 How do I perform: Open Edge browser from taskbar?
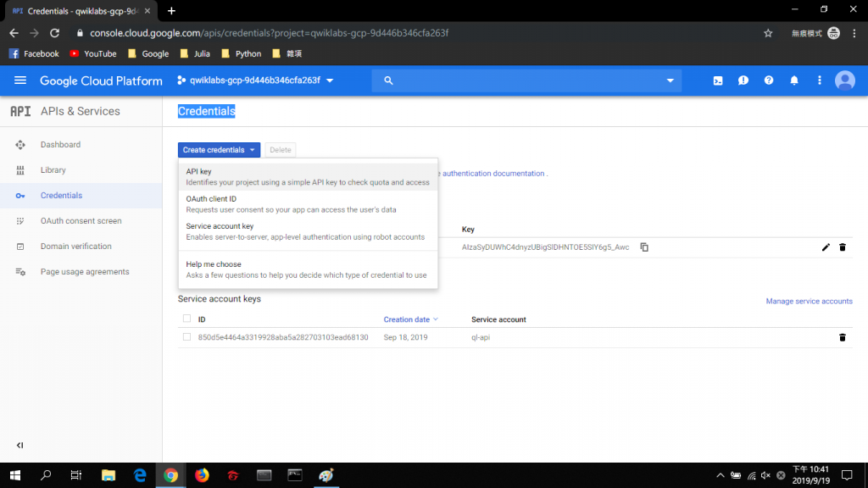pos(140,475)
